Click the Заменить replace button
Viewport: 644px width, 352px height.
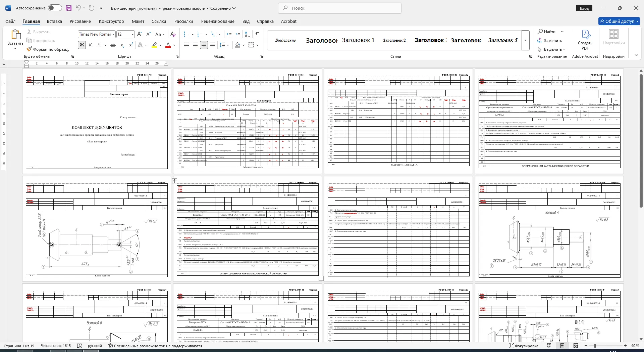[x=549, y=41]
